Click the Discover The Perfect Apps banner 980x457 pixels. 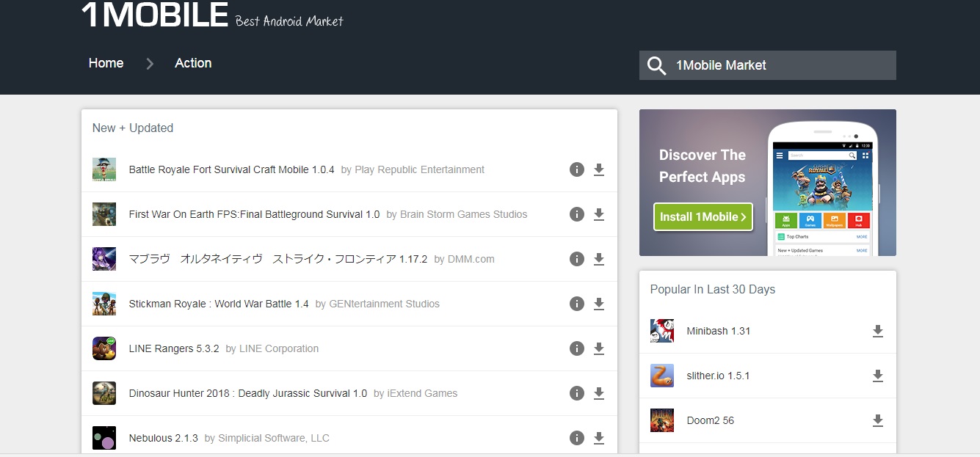[768, 183]
